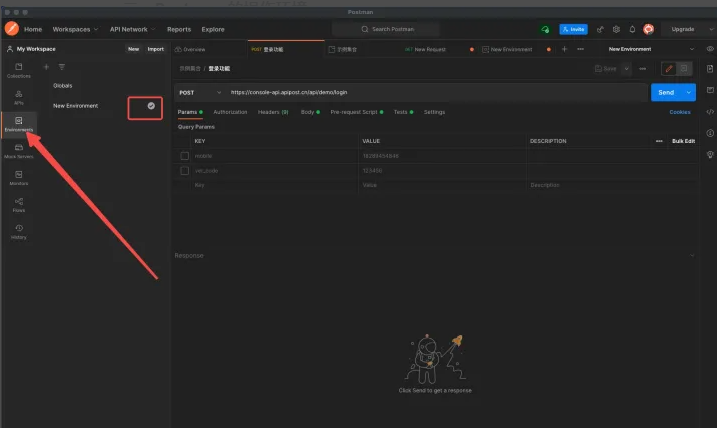Select Environments in the sidebar
The height and width of the screenshot is (428, 717).
coord(19,124)
